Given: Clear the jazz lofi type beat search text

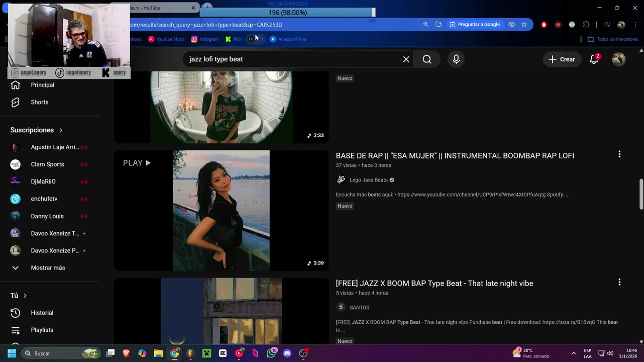Looking at the screenshot, I should tap(406, 59).
